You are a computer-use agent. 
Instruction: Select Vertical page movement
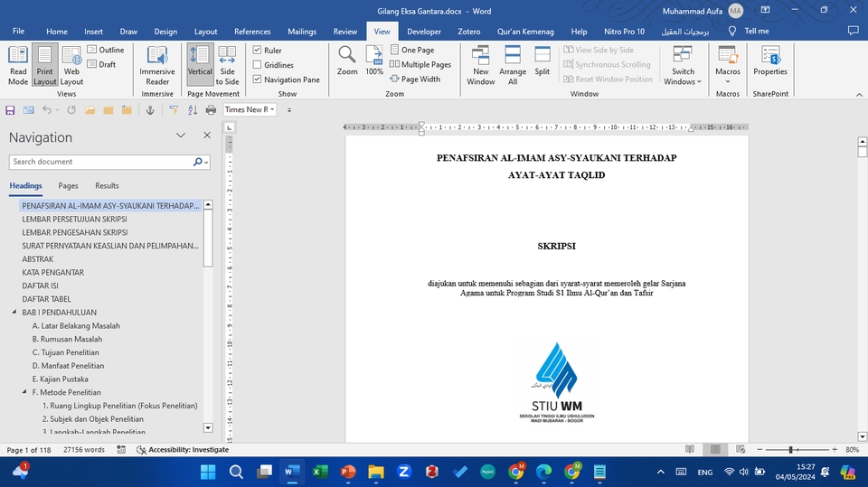coord(200,65)
